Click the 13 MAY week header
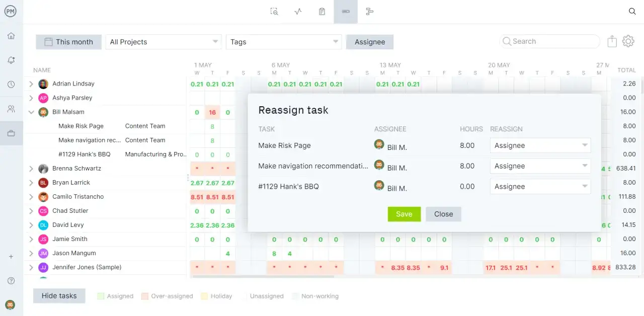644x316 pixels. click(390, 65)
